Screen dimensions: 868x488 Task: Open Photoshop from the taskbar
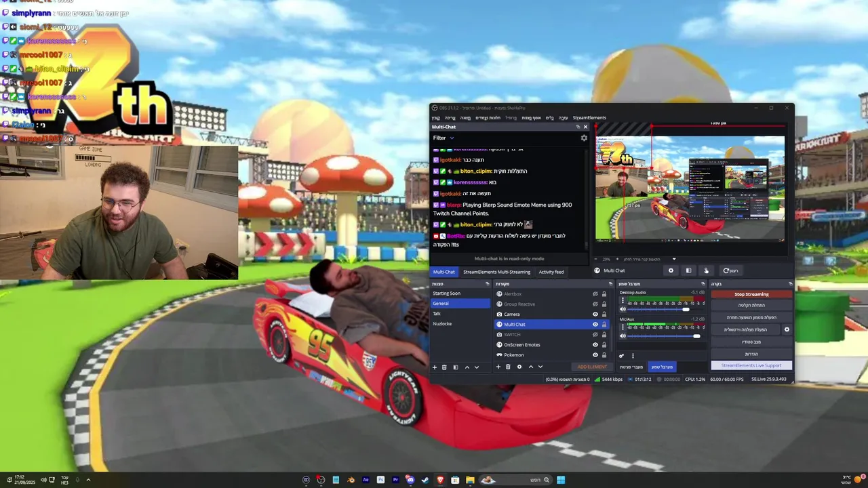pos(380,480)
